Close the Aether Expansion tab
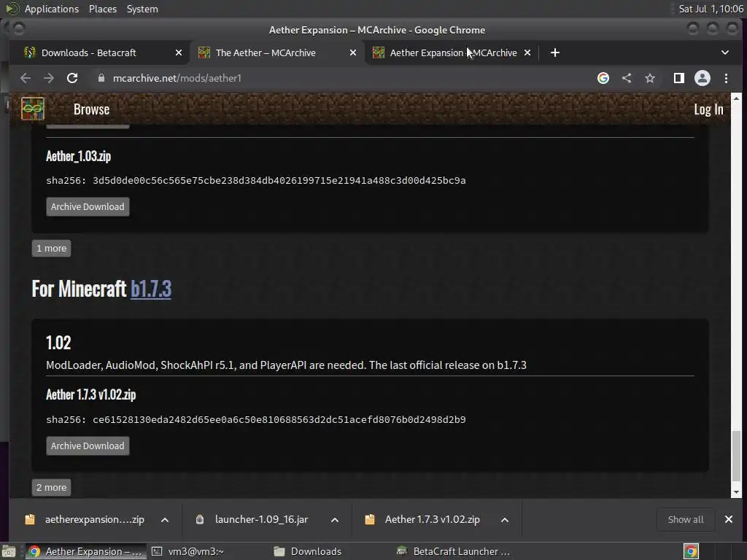 [527, 52]
